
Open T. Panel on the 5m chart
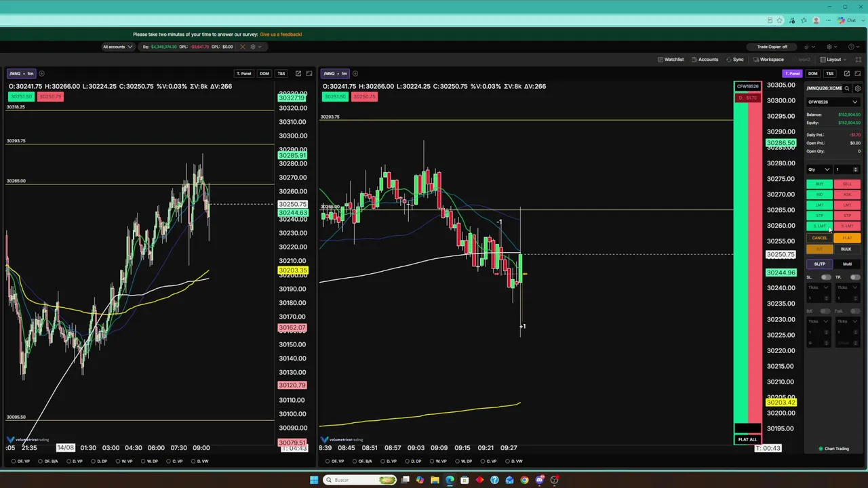[x=243, y=73]
